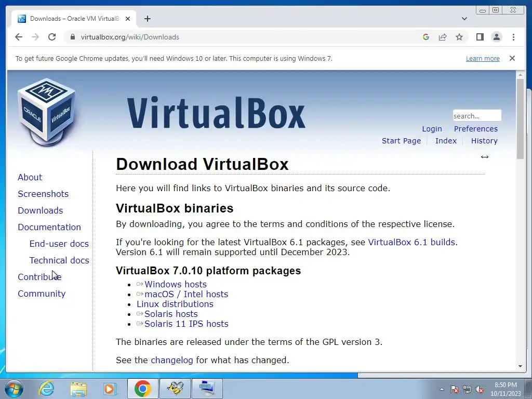The width and height of the screenshot is (532, 399).
Task: Click the VirtualBox cube logo
Action: tap(46, 112)
